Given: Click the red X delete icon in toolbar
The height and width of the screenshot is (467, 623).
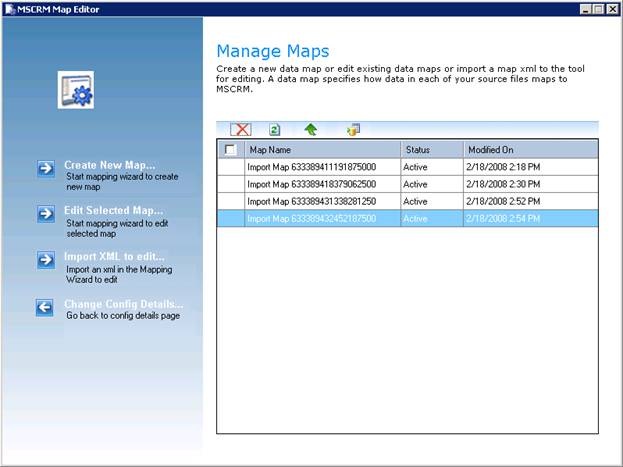Looking at the screenshot, I should coord(240,130).
